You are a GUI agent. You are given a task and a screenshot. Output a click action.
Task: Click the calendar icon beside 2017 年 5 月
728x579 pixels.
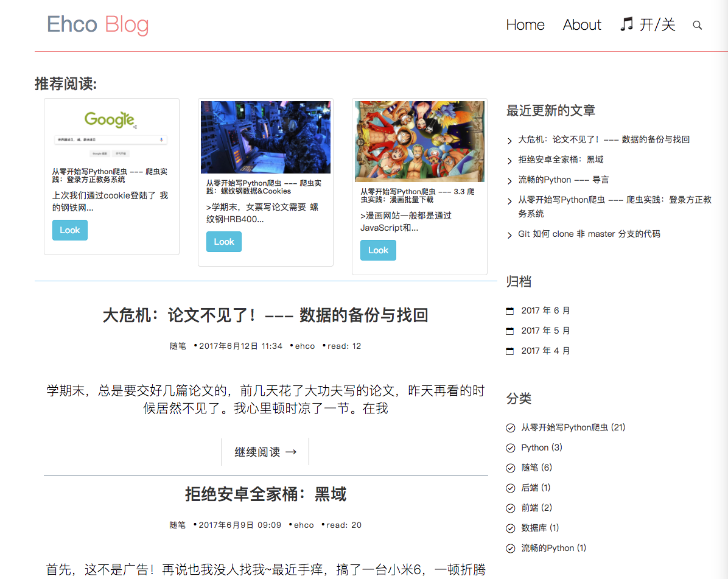(510, 331)
